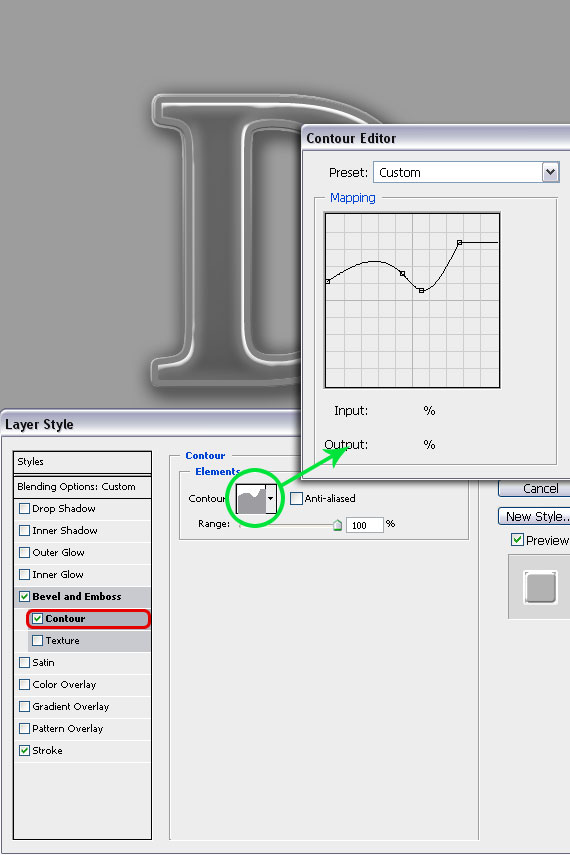Click the Range slider handle
Image resolution: width=570 pixels, height=855 pixels.
[x=337, y=525]
